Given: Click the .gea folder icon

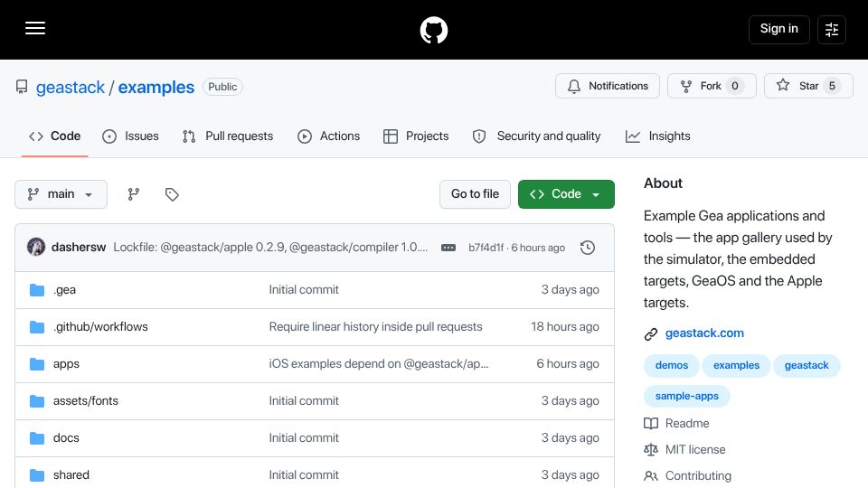Looking at the screenshot, I should click(37, 290).
